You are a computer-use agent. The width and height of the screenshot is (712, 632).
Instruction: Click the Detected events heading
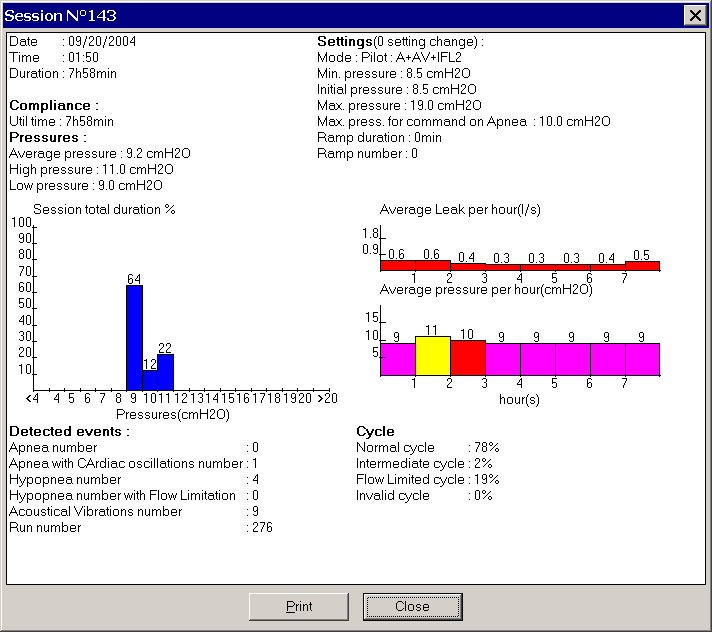[69, 431]
